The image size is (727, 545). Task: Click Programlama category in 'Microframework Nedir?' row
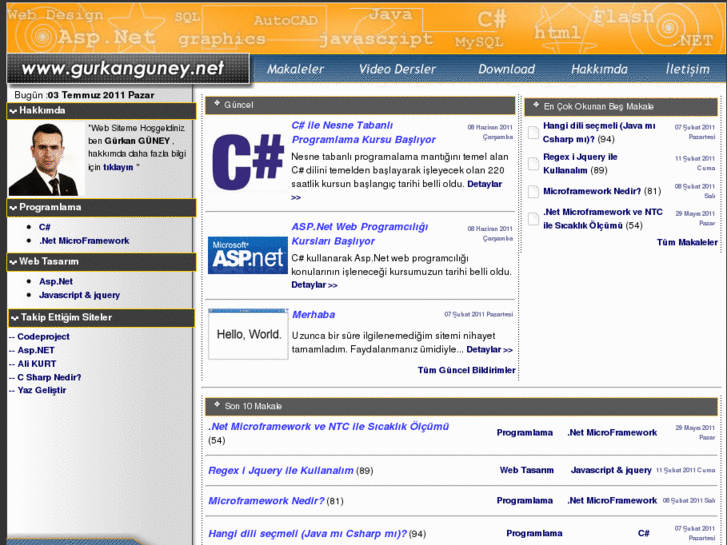pyautogui.click(x=524, y=501)
